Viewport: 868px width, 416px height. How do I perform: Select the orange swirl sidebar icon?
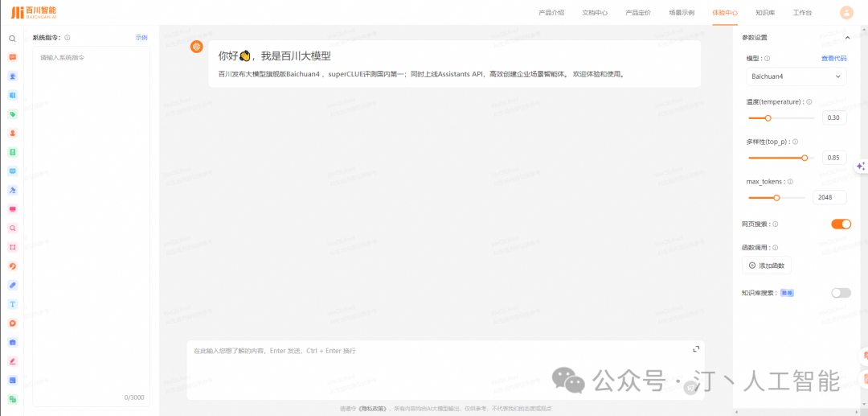(12, 266)
